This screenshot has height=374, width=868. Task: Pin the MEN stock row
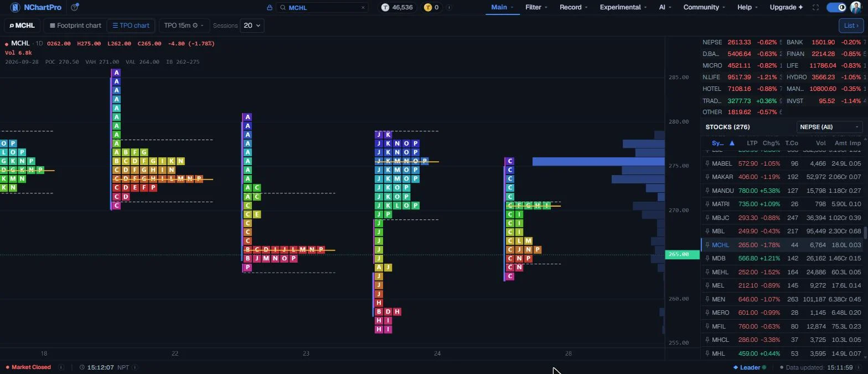pyautogui.click(x=707, y=299)
